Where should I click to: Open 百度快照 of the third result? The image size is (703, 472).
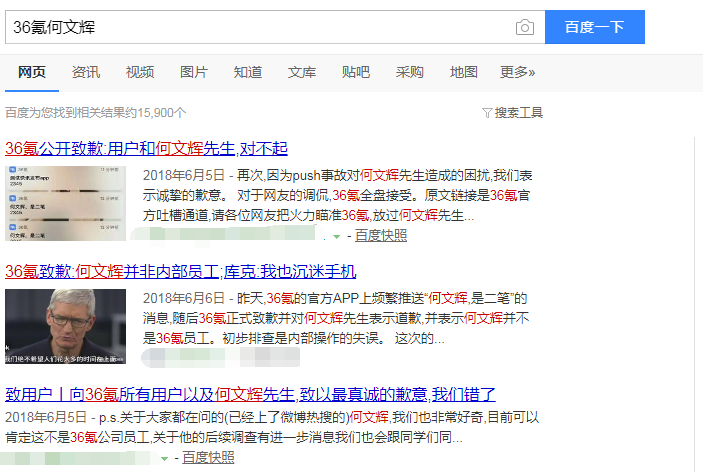[208, 457]
